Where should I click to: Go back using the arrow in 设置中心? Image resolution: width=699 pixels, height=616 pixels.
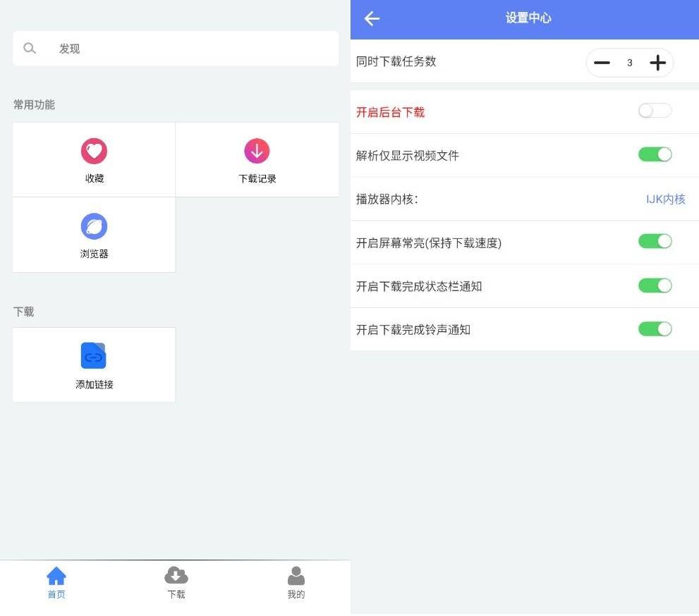[x=372, y=19]
